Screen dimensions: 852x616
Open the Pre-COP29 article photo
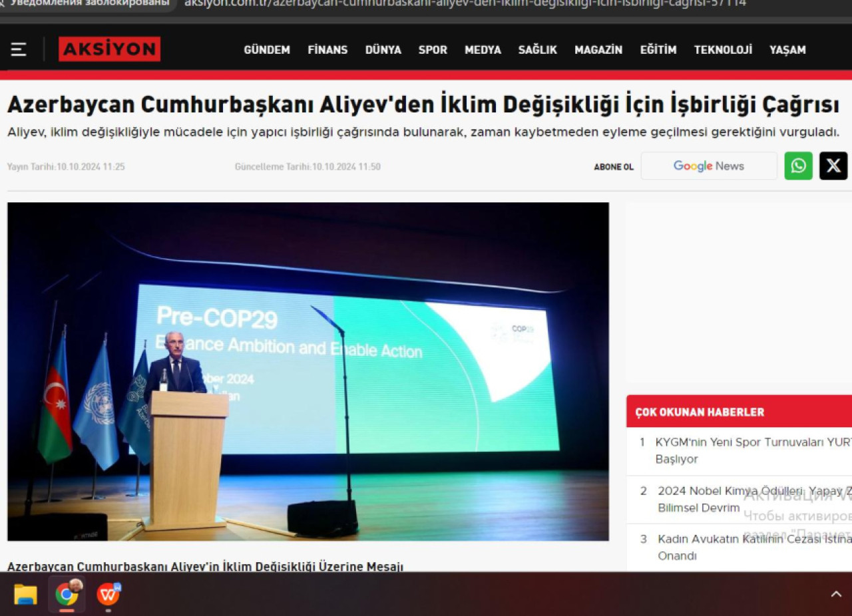pos(308,371)
